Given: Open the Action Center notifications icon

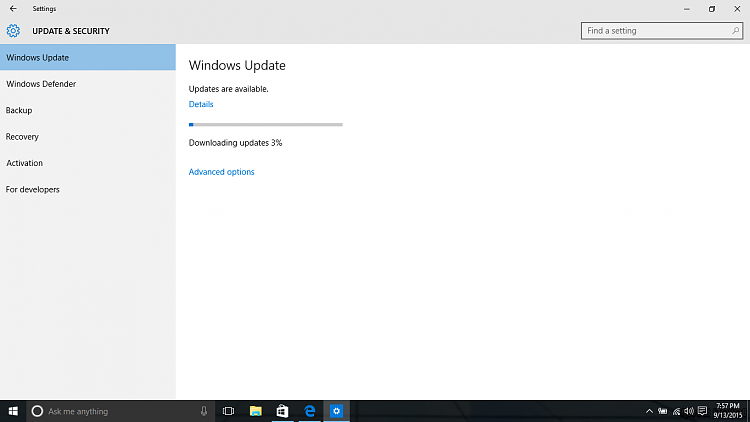Looking at the screenshot, I should (702, 411).
